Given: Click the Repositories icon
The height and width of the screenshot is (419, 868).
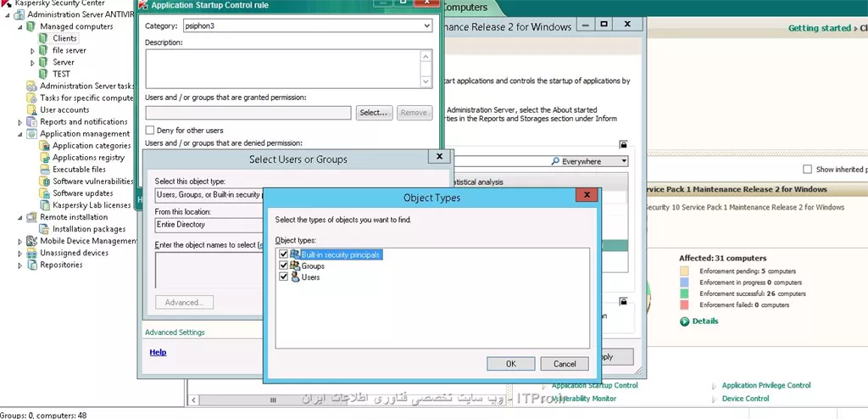Looking at the screenshot, I should click(x=31, y=265).
